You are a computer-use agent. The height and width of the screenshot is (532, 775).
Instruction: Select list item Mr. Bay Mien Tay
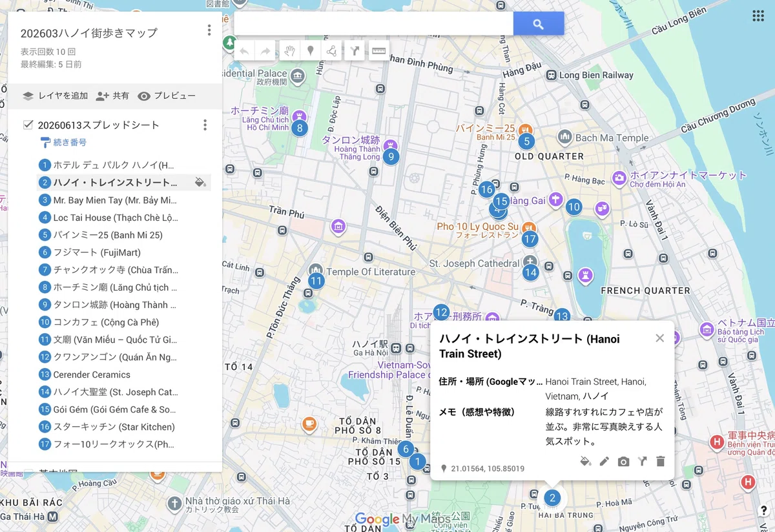tap(125, 200)
